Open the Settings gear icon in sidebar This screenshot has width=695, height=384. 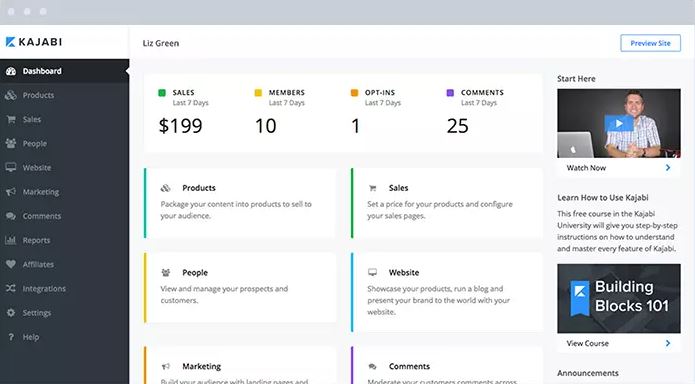[x=11, y=313]
